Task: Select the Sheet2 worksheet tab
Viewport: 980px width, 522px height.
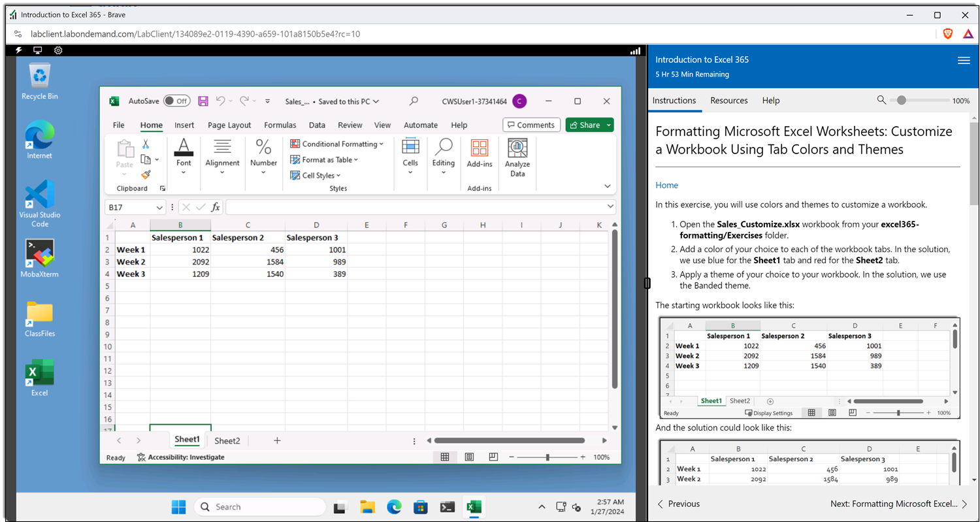Action: coord(227,441)
